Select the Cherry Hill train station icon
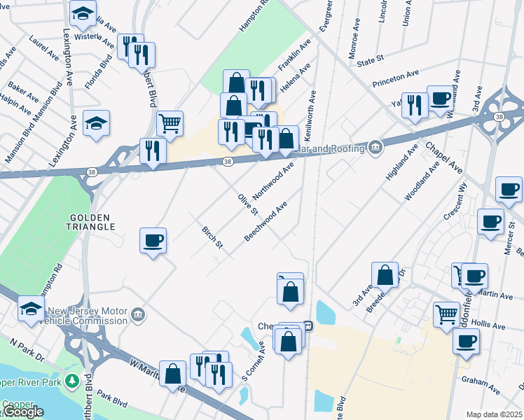 coord(309,326)
